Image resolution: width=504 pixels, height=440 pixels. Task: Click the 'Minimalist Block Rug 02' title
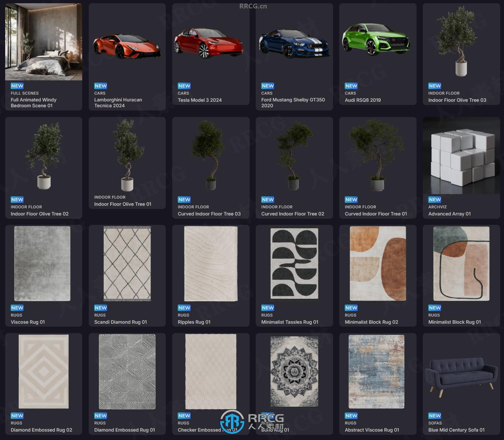tap(372, 322)
